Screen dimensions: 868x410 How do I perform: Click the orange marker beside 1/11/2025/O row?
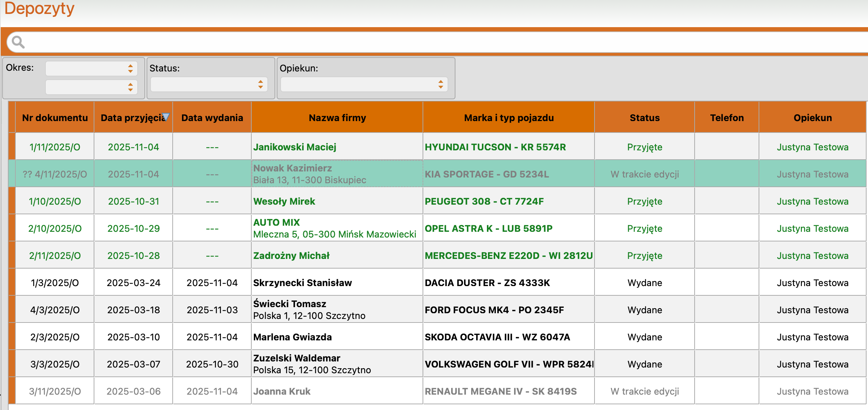12,146
